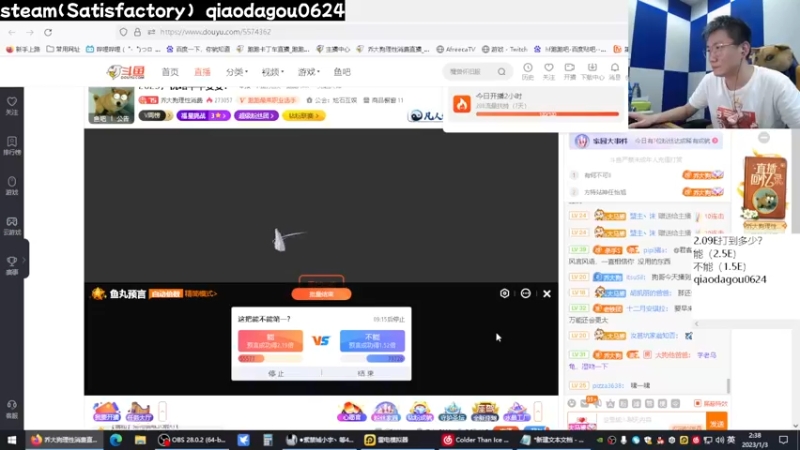The width and height of the screenshot is (800, 450).
Task: Click 结束 in the prediction card
Action: tap(366, 373)
